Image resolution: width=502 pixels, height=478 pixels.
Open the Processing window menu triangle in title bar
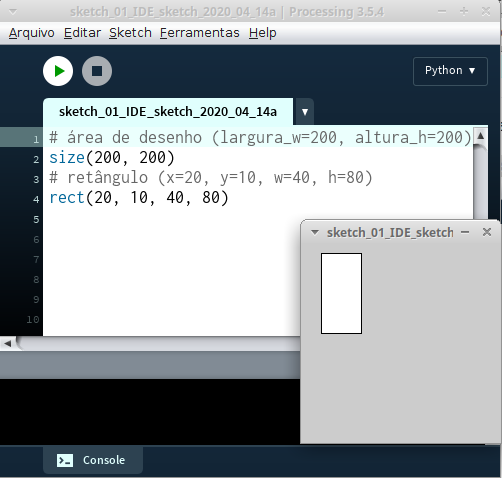(13, 12)
